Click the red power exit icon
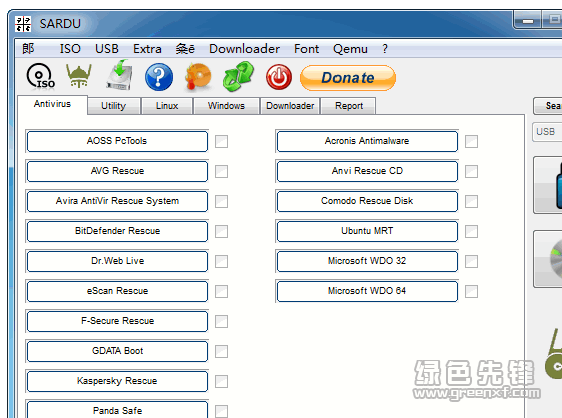 tap(278, 77)
